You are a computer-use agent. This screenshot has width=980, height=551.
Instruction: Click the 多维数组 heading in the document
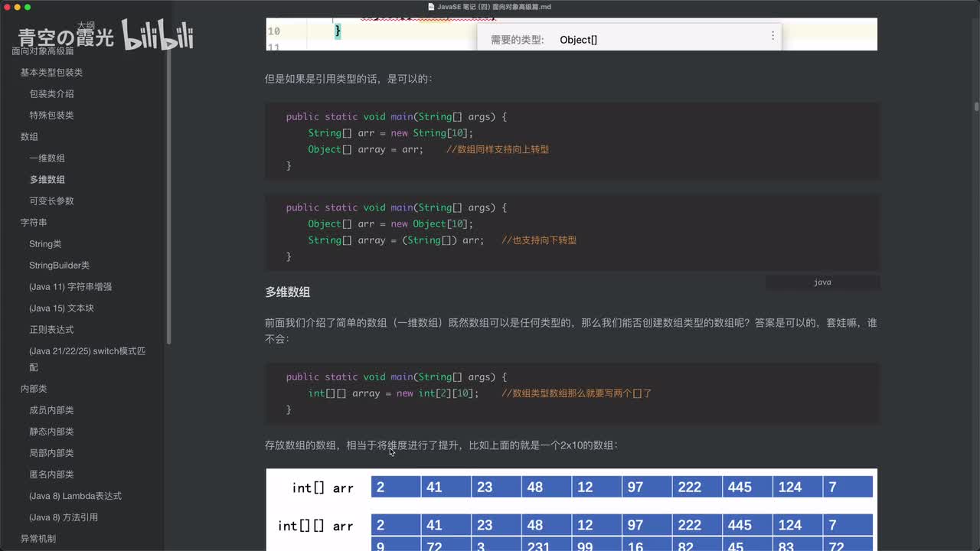tap(287, 292)
